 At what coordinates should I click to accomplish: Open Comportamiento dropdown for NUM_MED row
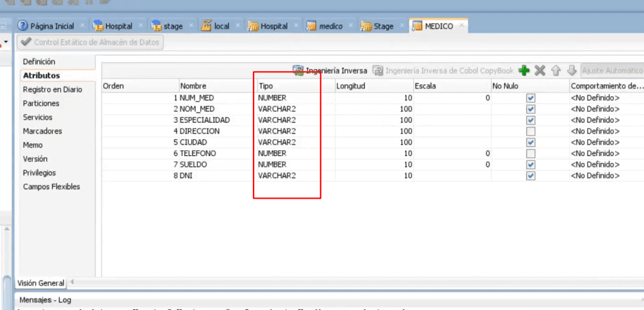607,98
